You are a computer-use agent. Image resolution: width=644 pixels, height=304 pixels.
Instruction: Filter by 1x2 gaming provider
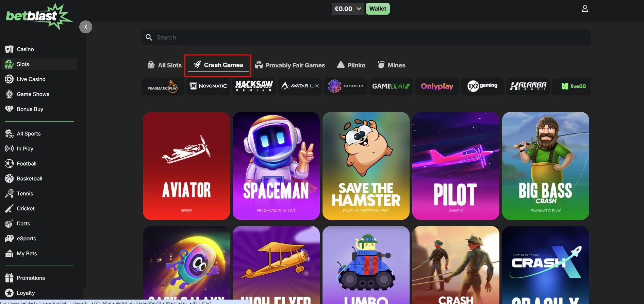[x=482, y=86]
